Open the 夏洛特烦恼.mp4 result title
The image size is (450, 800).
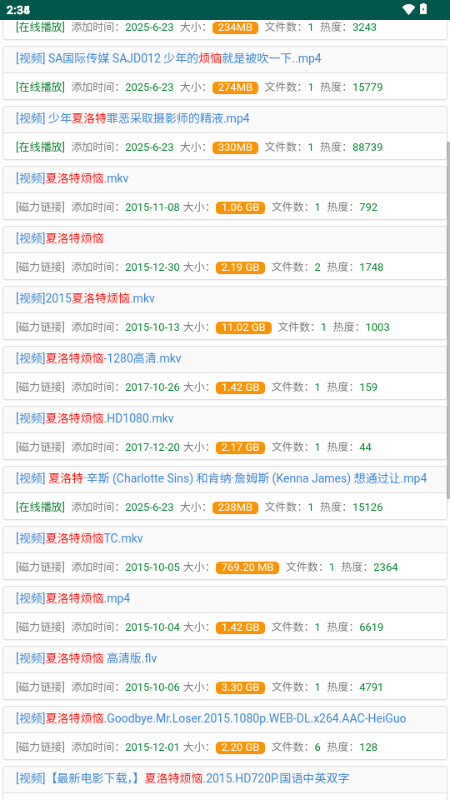tap(73, 598)
